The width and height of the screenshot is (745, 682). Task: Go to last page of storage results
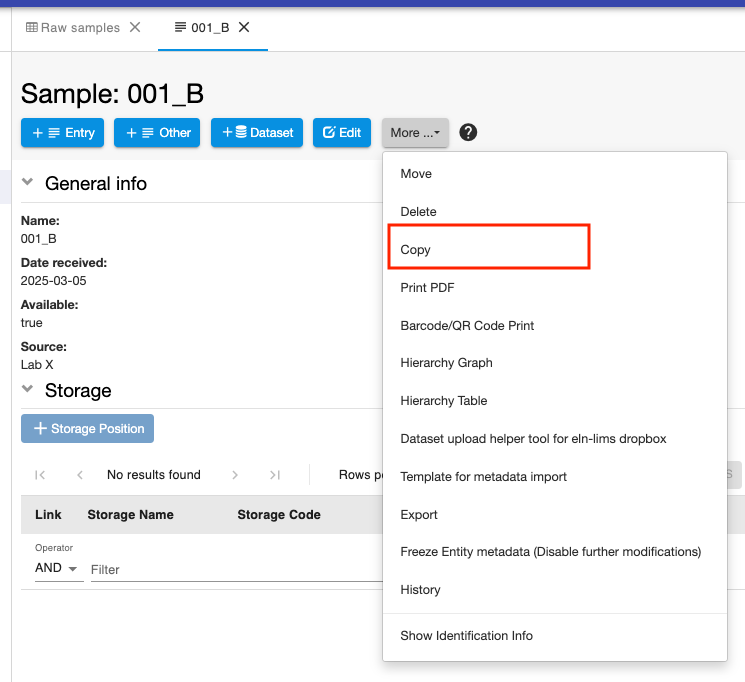tap(275, 475)
